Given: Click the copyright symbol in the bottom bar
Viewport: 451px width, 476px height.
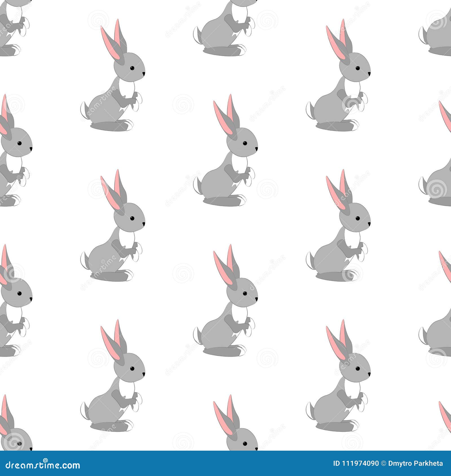Looking at the screenshot, I should coord(384,463).
